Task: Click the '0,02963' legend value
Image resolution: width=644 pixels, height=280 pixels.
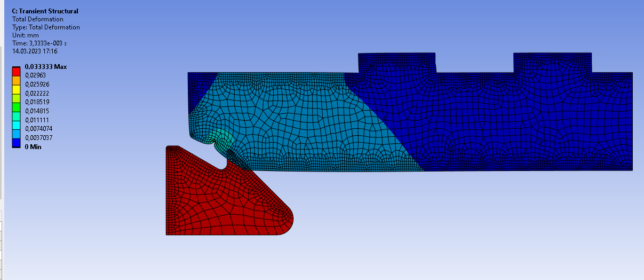Action: [36, 75]
